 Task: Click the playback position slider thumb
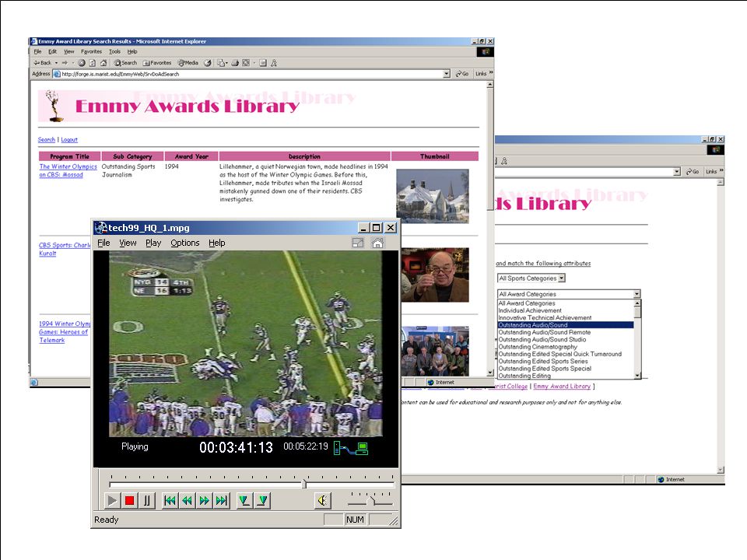coord(304,485)
